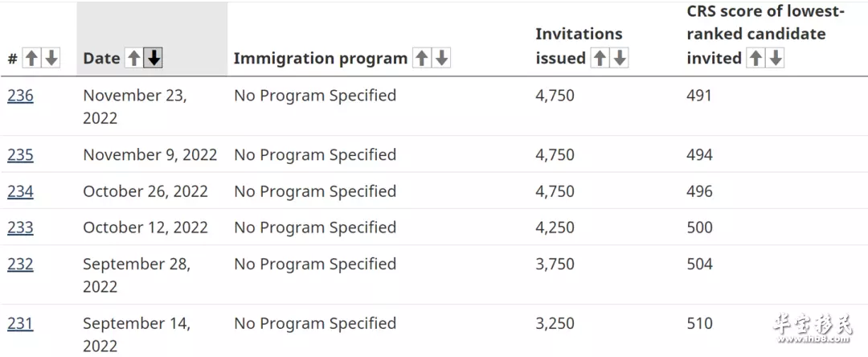This screenshot has height=357, width=868.
Task: Click active descending sort arrow for Date
Action: tap(154, 58)
